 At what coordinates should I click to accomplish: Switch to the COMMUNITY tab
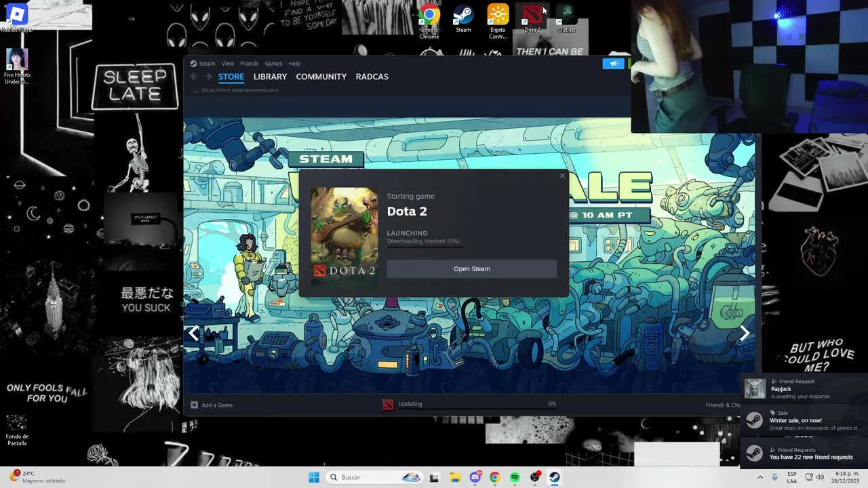coord(321,77)
